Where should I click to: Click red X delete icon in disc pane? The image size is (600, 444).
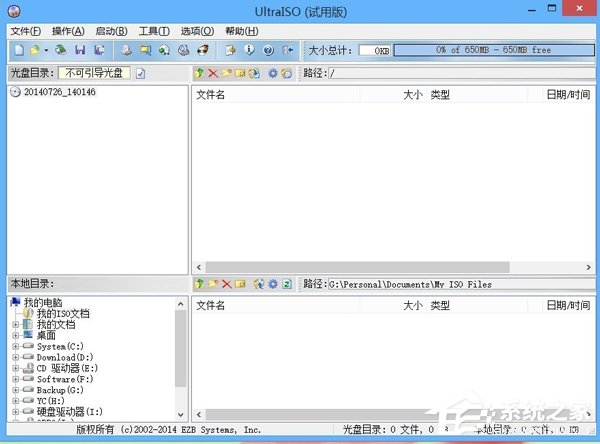tap(213, 73)
